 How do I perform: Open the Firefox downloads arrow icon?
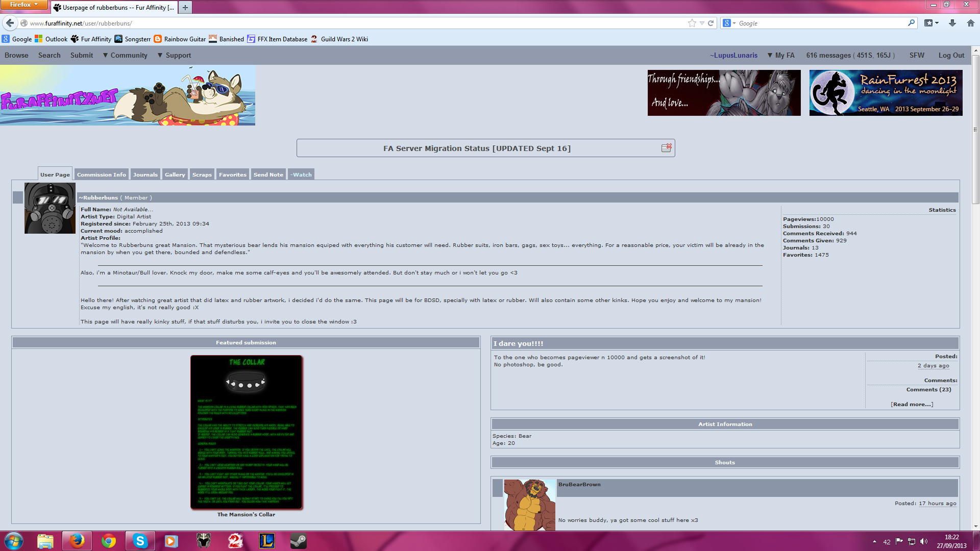[x=952, y=23]
